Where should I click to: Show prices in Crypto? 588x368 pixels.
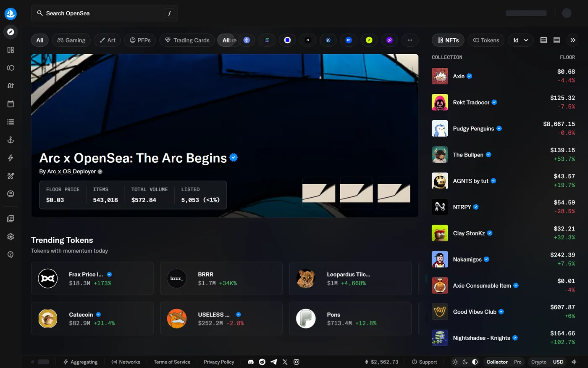(x=539, y=362)
